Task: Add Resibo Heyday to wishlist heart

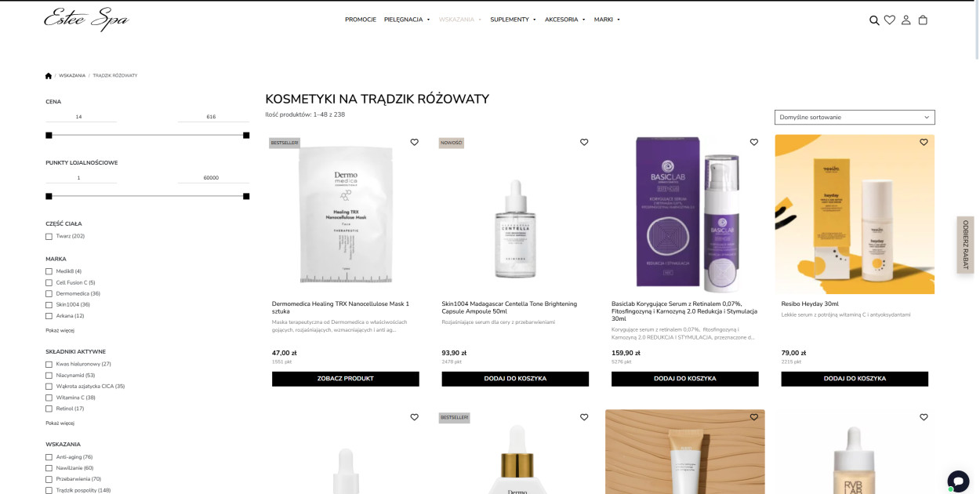Action: [x=924, y=142]
